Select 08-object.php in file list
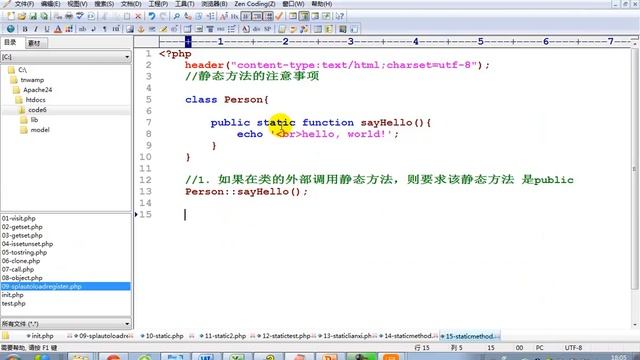640x360 pixels. coord(22,278)
